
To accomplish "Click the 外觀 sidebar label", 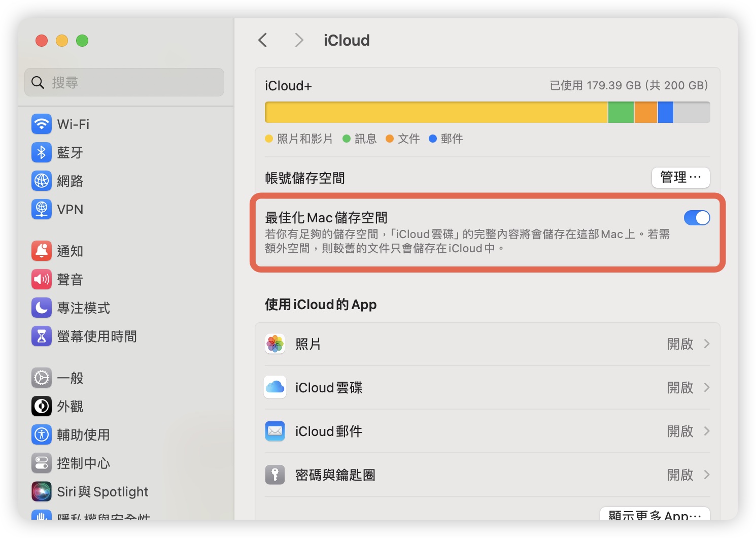I will tap(70, 407).
